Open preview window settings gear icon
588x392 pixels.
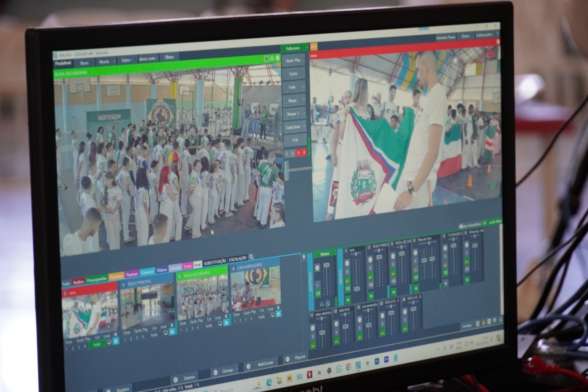click(x=278, y=58)
